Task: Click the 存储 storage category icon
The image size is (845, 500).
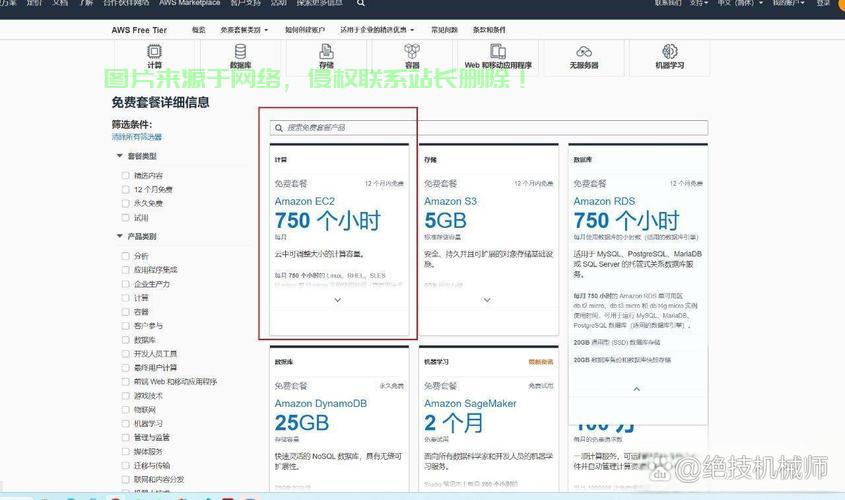Action: click(326, 52)
